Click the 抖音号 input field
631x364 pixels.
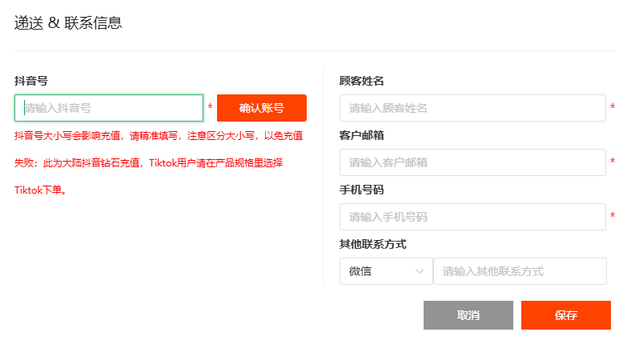click(109, 108)
